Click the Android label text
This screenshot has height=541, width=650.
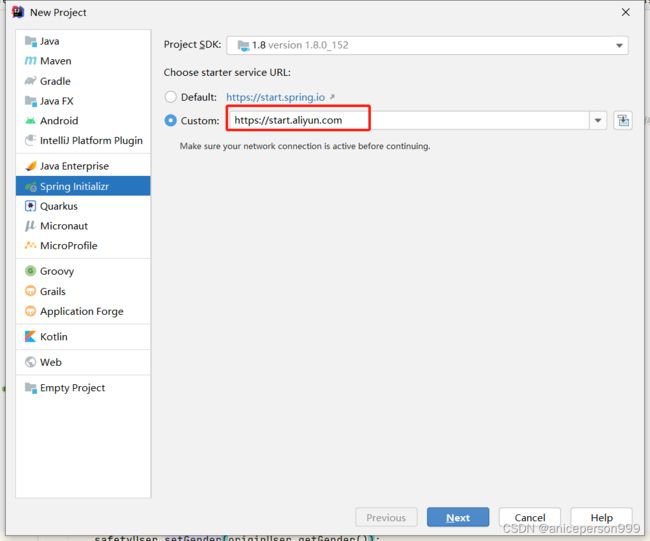pos(59,121)
